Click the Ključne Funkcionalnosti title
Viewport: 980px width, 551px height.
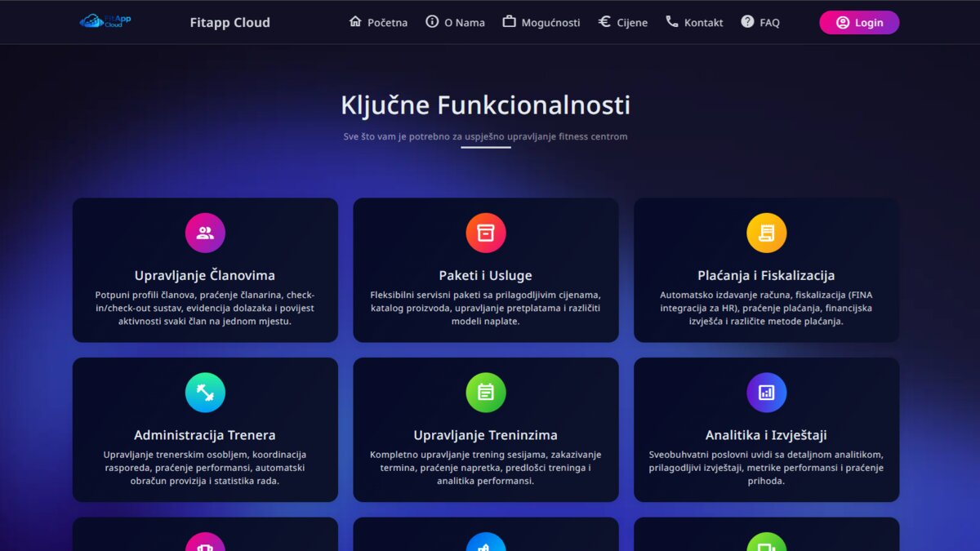pyautogui.click(x=486, y=105)
